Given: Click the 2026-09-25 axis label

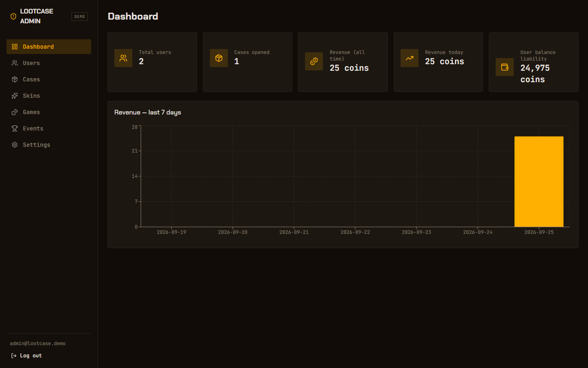Looking at the screenshot, I should (x=539, y=232).
